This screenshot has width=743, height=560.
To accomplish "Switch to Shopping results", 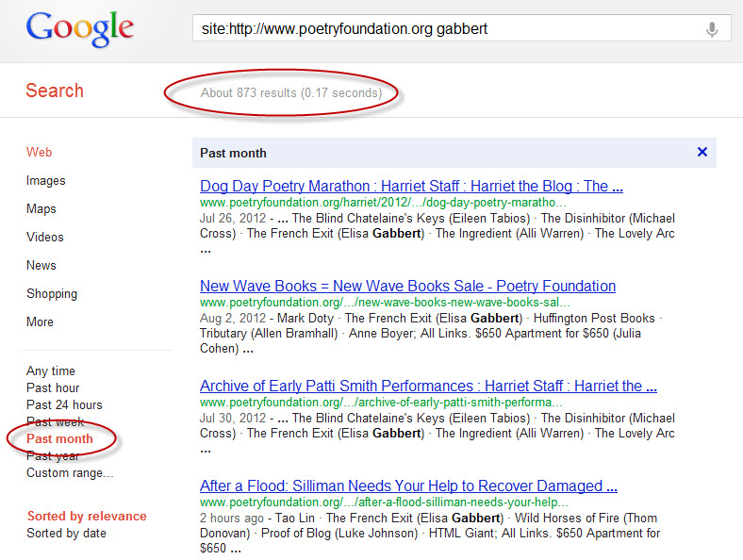I will tap(52, 294).
